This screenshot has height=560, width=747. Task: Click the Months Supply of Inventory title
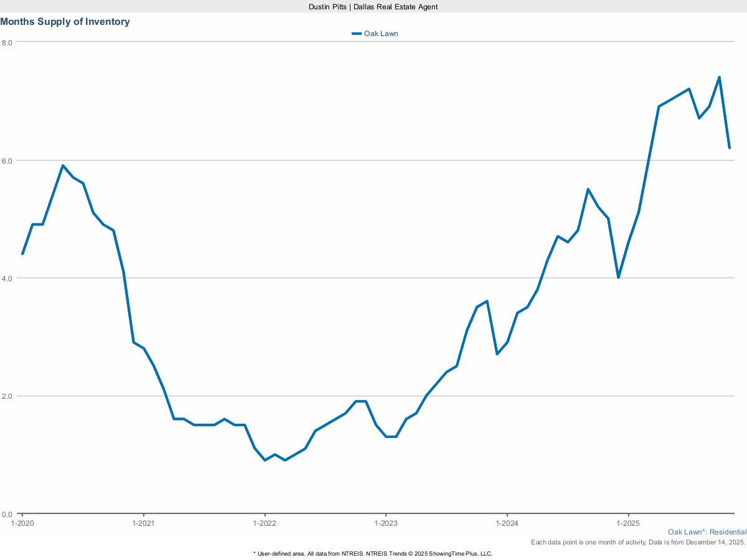[x=65, y=22]
